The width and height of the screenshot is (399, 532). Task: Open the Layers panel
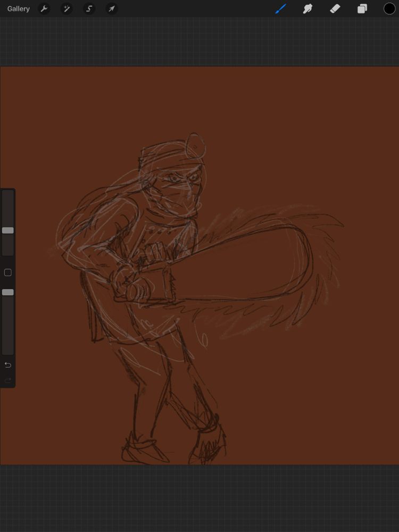pos(362,9)
